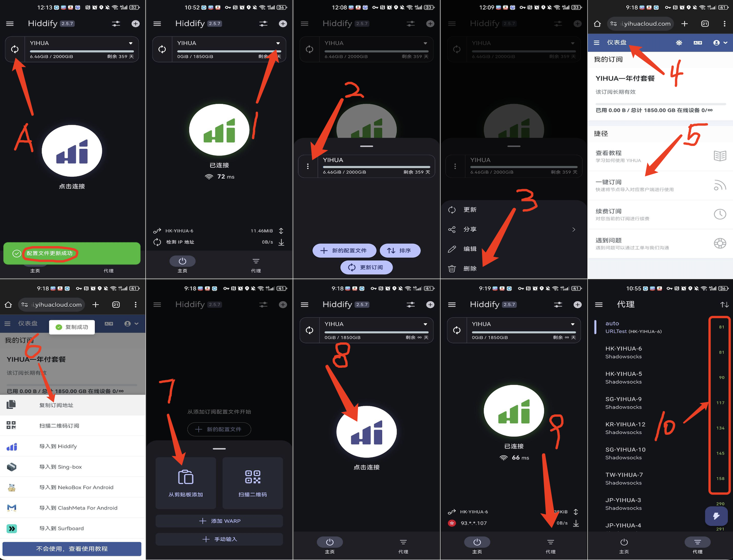The height and width of the screenshot is (560, 733).
Task: Tap purple connect button on 12:13 screen
Action: click(x=72, y=151)
